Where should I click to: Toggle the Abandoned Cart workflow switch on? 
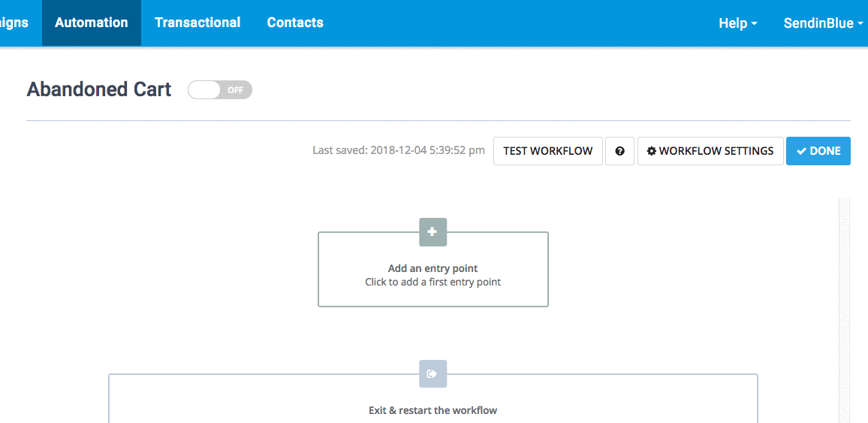pos(219,90)
